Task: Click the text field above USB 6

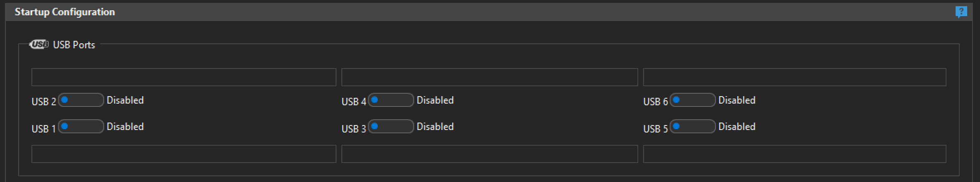Action: point(795,77)
